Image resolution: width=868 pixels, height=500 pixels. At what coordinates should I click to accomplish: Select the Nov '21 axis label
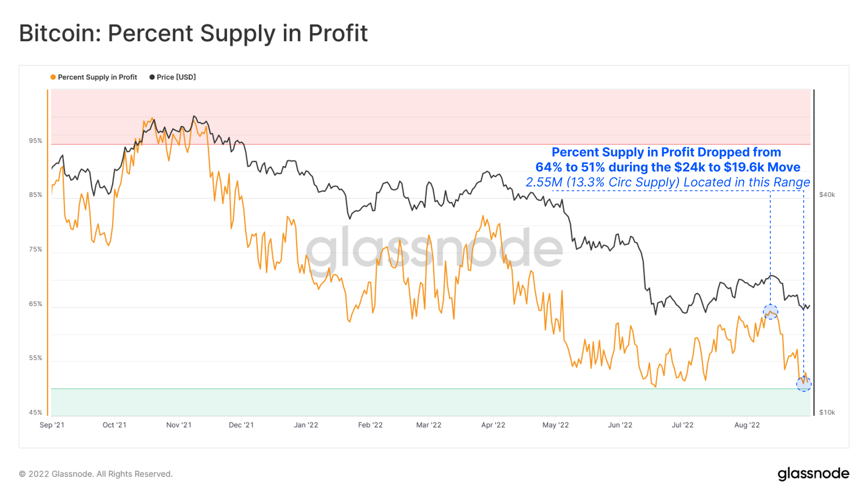179,425
